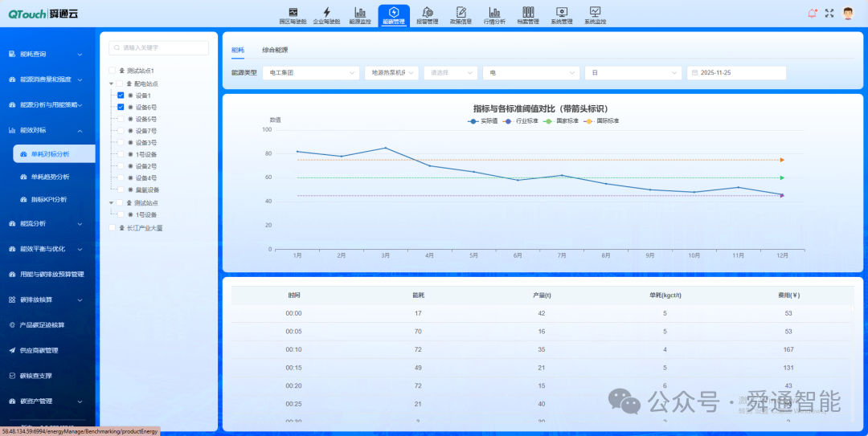868x436 pixels.
Task: Go to 档案管理 in the top bar
Action: (x=528, y=15)
